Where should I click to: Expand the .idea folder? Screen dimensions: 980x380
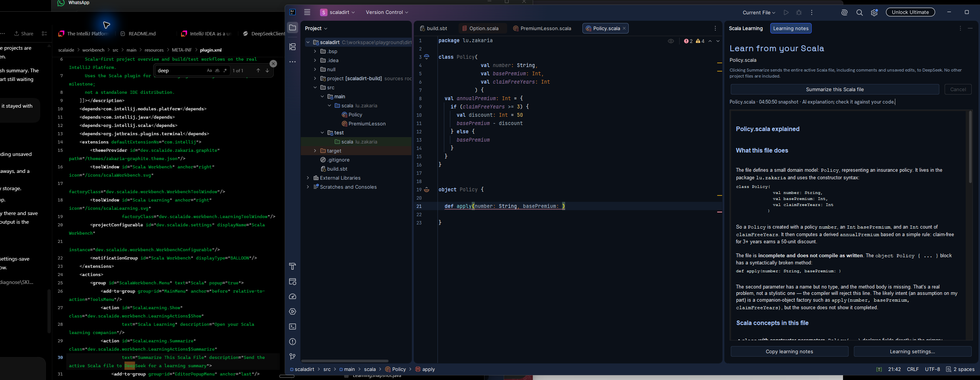315,61
